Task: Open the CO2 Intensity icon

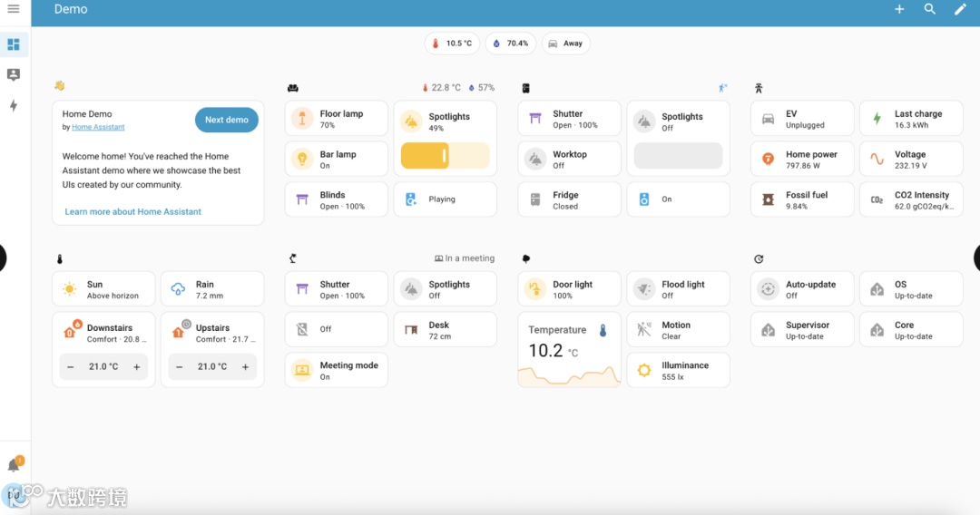Action: point(877,199)
